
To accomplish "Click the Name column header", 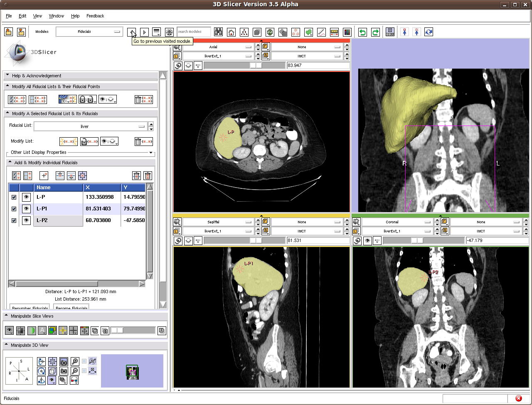I will 58,188.
